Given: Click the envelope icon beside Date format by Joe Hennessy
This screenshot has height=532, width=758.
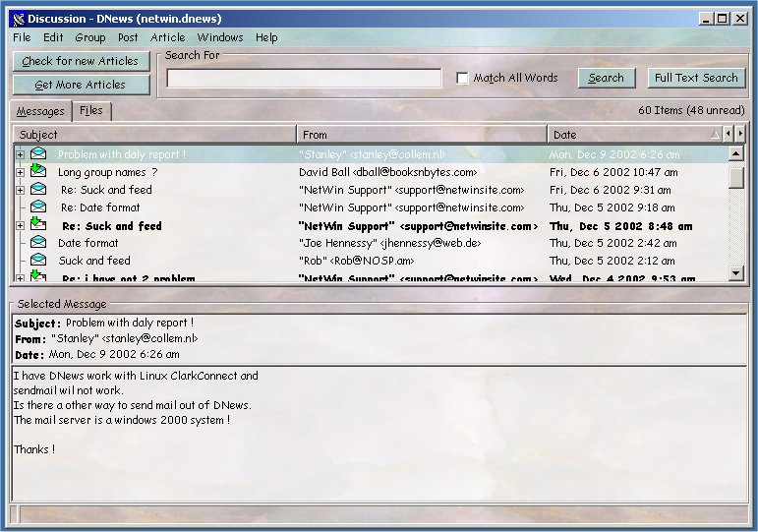Looking at the screenshot, I should tap(38, 242).
